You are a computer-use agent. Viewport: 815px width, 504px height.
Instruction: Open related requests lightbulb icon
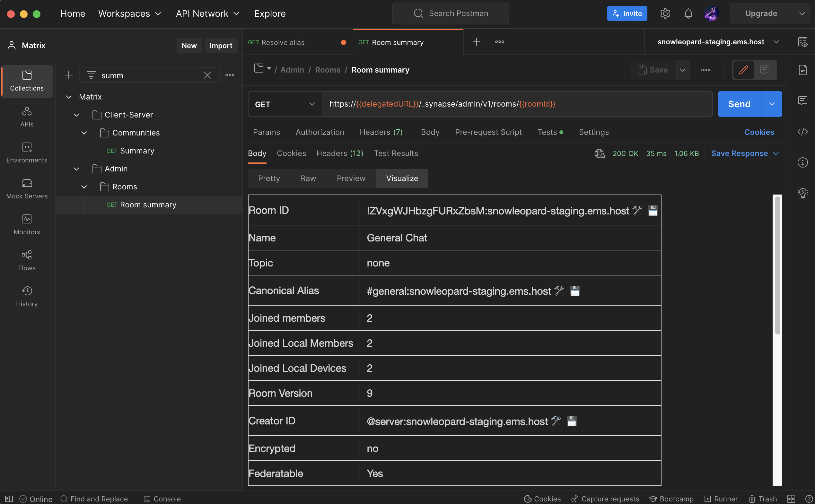[x=803, y=193]
